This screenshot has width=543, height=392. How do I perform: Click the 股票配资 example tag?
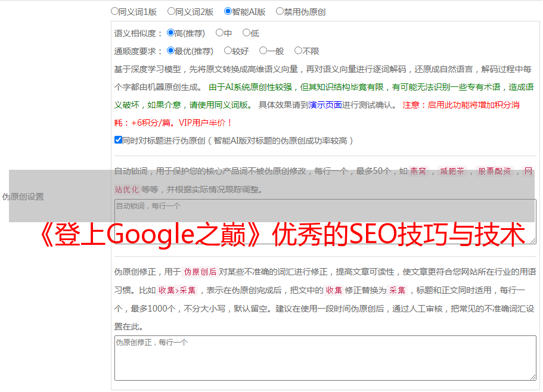point(495,171)
